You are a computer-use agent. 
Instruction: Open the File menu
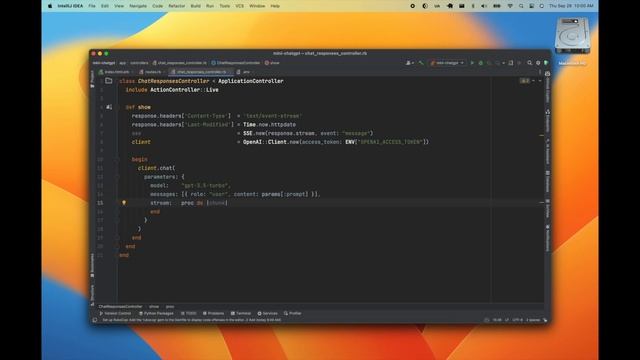(x=92, y=6)
